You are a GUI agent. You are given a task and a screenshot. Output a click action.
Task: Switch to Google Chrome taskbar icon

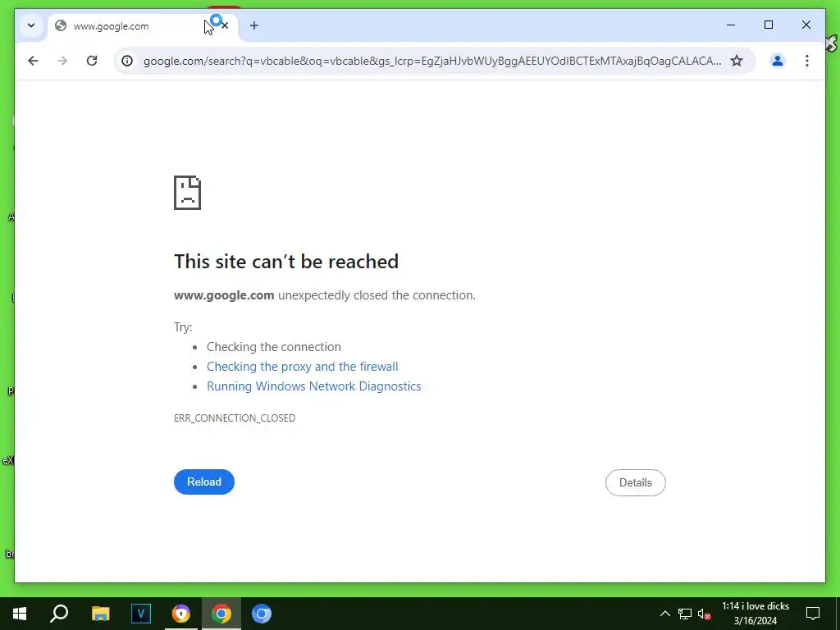[221, 614]
